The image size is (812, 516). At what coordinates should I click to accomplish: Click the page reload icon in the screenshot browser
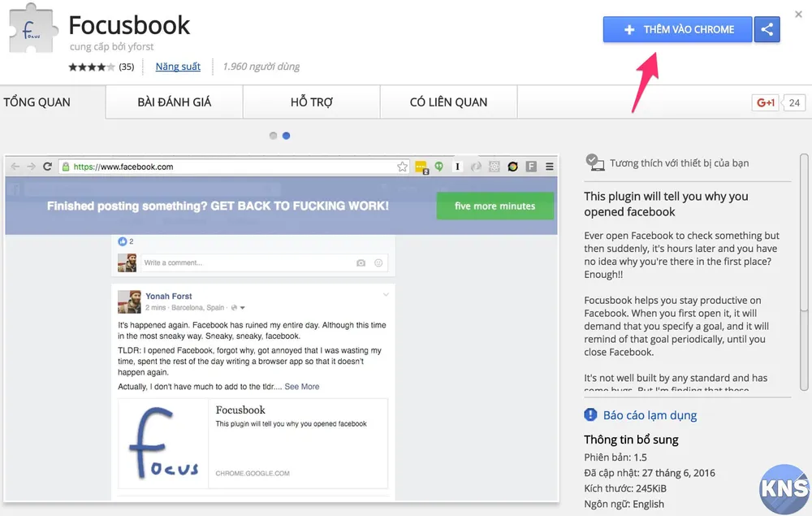point(49,166)
